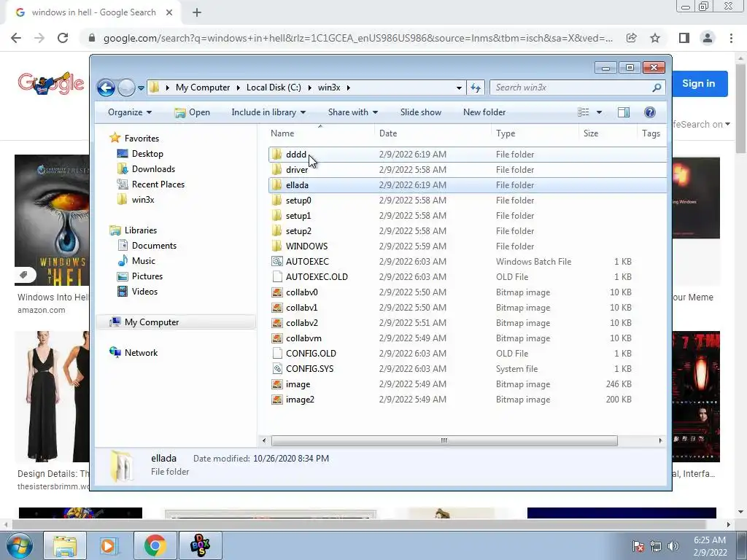
Task: Click the horizontal scrollbar in file list
Action: tap(444, 440)
